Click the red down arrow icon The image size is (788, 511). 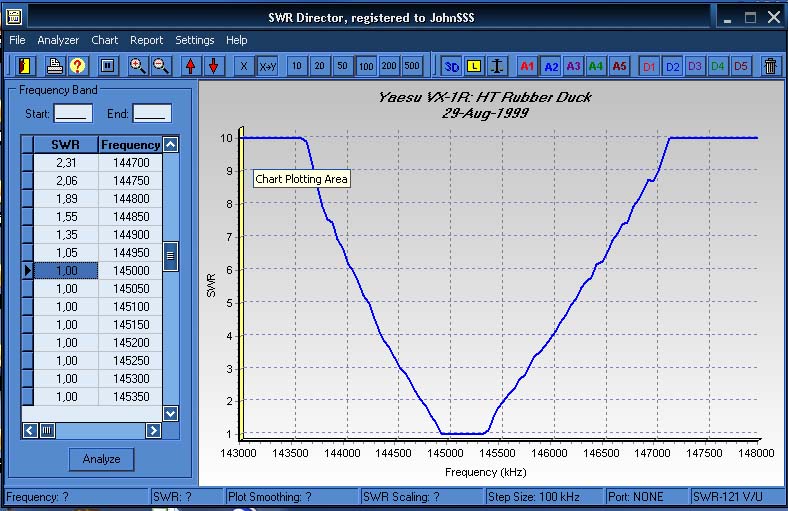[214, 66]
